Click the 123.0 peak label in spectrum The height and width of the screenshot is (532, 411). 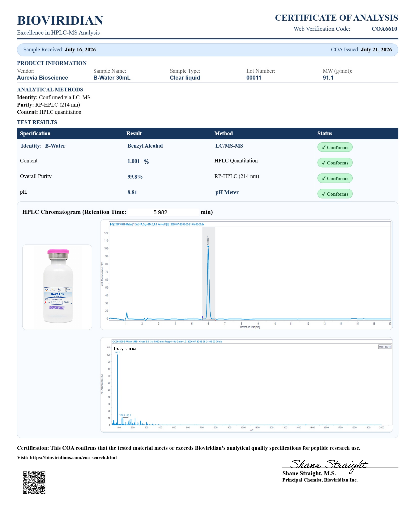click(122, 415)
